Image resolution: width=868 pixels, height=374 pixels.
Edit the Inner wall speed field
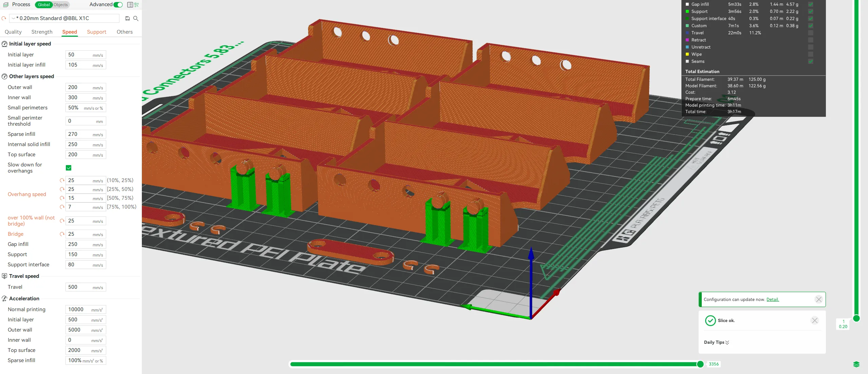[86, 97]
